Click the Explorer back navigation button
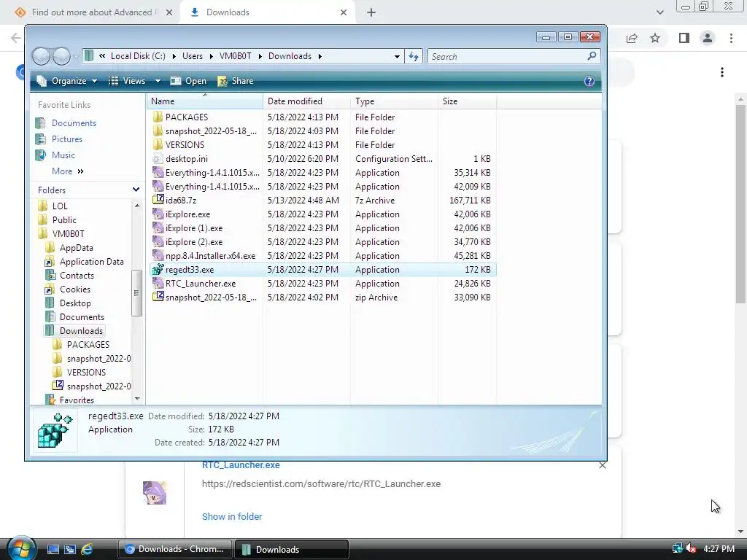 click(x=41, y=56)
